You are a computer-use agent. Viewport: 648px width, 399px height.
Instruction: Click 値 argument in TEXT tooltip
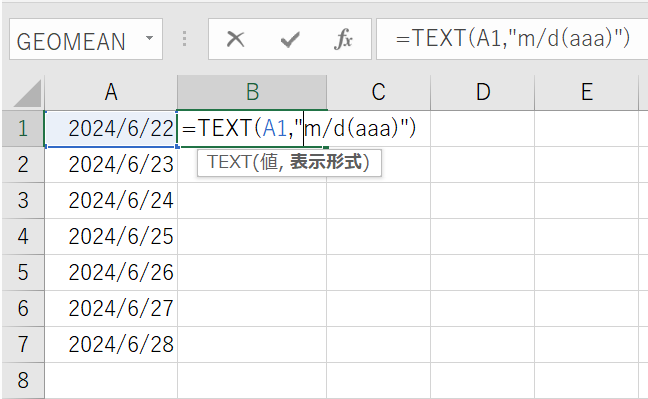[269, 162]
